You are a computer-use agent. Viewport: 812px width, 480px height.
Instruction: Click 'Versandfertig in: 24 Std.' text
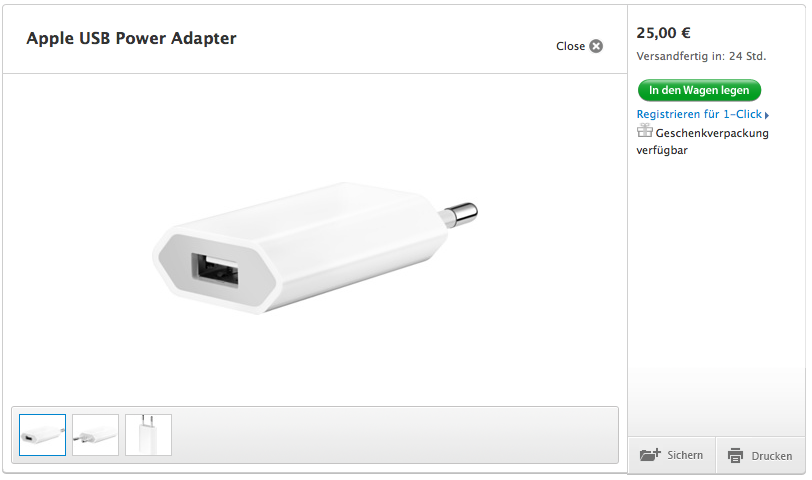click(701, 56)
